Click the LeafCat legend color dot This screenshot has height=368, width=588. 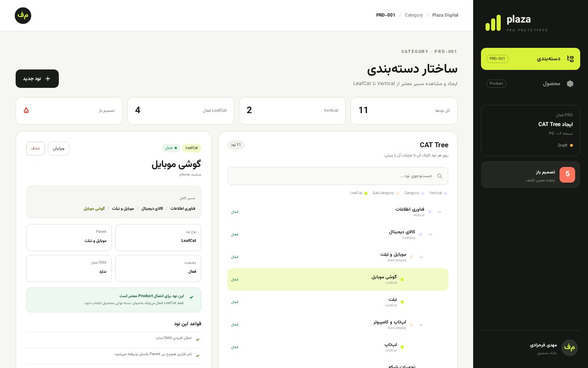click(x=366, y=193)
